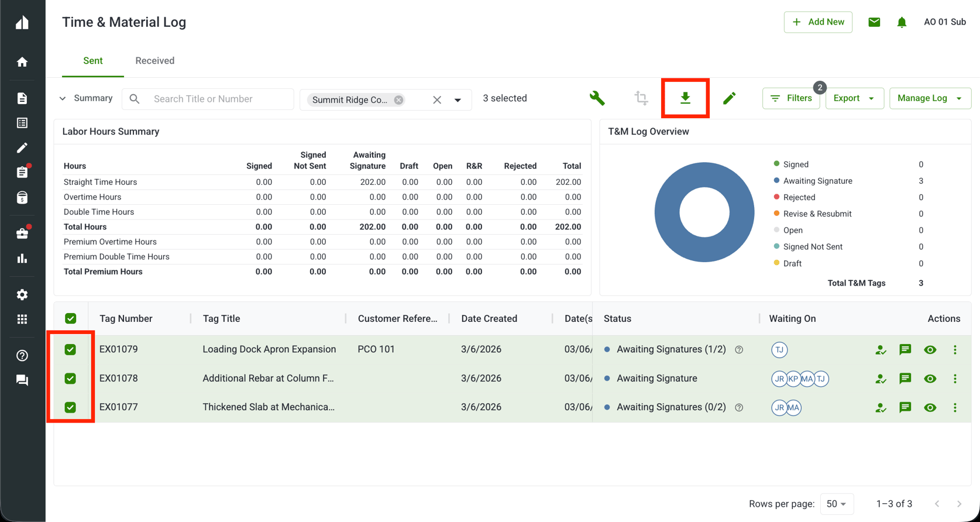Open the mail envelope icon in header
The height and width of the screenshot is (522, 980).
point(874,22)
